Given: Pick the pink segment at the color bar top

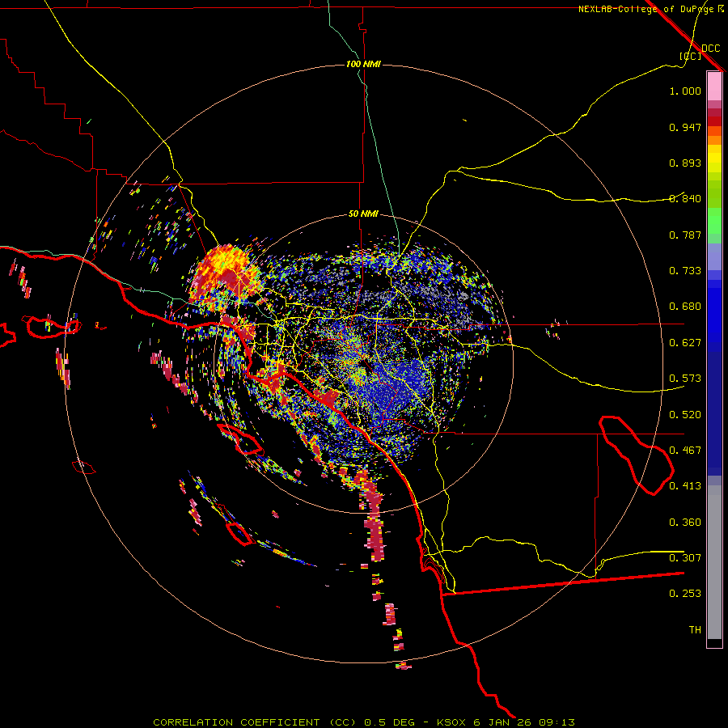Looking at the screenshot, I should pos(714,86).
